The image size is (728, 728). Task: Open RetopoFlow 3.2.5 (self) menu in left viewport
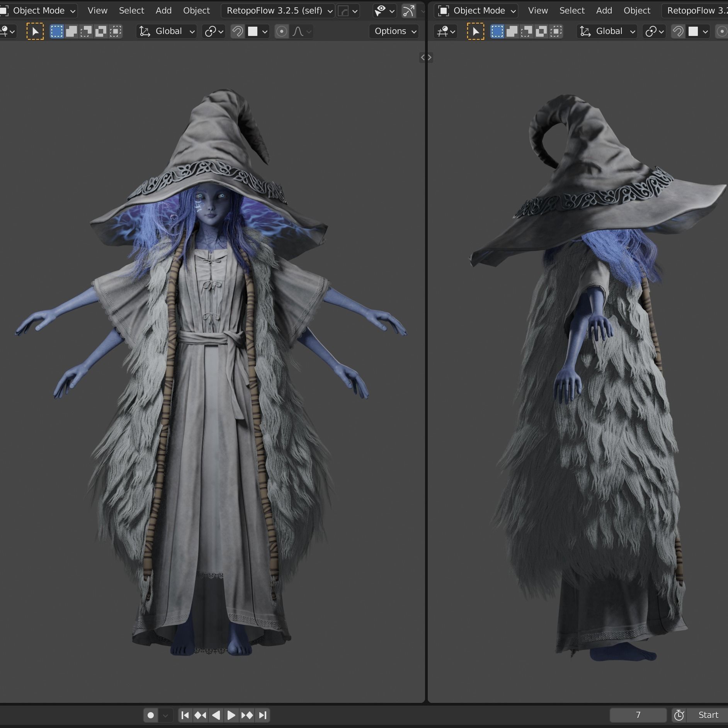[278, 10]
